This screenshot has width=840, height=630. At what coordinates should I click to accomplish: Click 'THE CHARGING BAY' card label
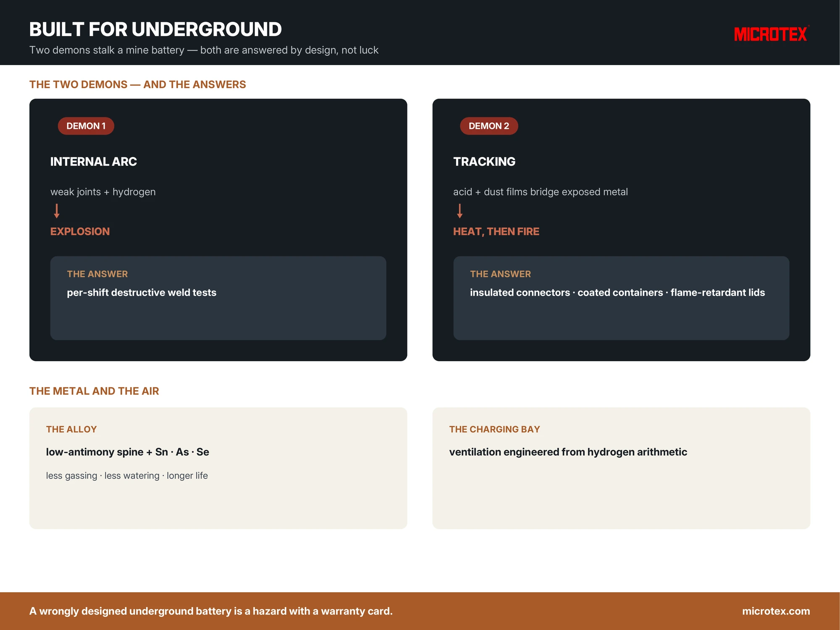point(494,429)
